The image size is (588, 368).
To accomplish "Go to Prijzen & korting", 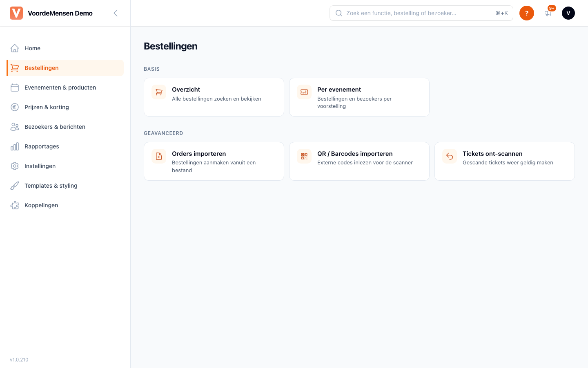I will click(x=65, y=107).
